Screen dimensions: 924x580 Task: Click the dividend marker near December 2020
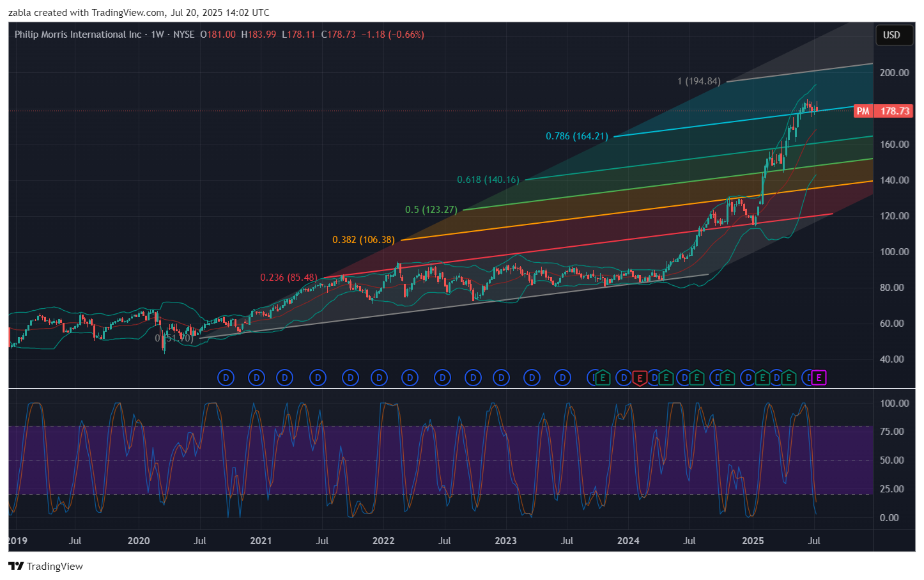pyautogui.click(x=256, y=378)
